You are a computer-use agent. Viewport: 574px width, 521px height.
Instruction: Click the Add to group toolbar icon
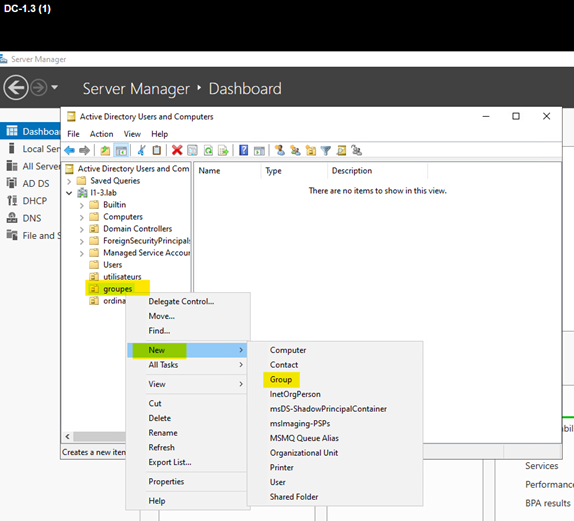357,150
